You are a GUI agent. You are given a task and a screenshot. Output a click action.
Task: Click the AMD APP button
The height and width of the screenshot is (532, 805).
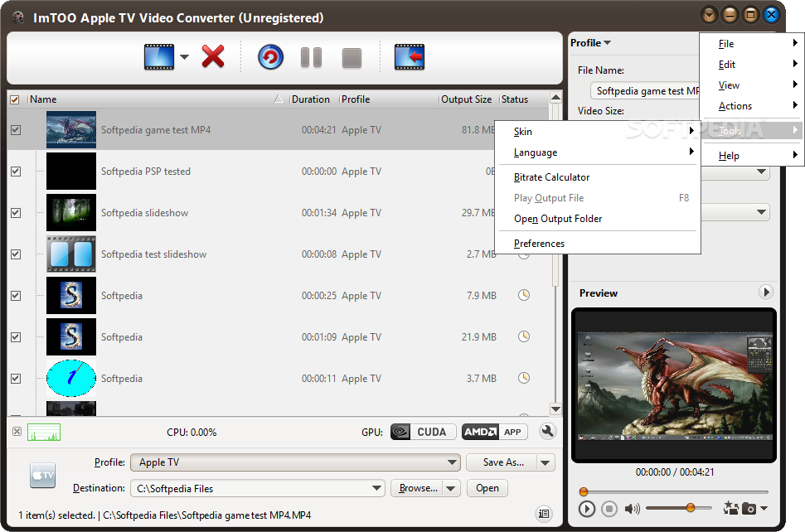(494, 432)
